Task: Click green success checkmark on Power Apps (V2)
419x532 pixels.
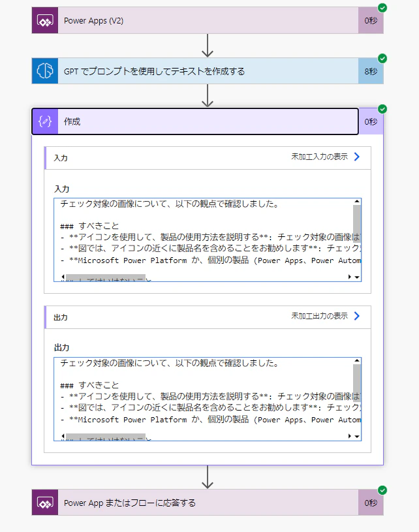Action: click(x=382, y=8)
